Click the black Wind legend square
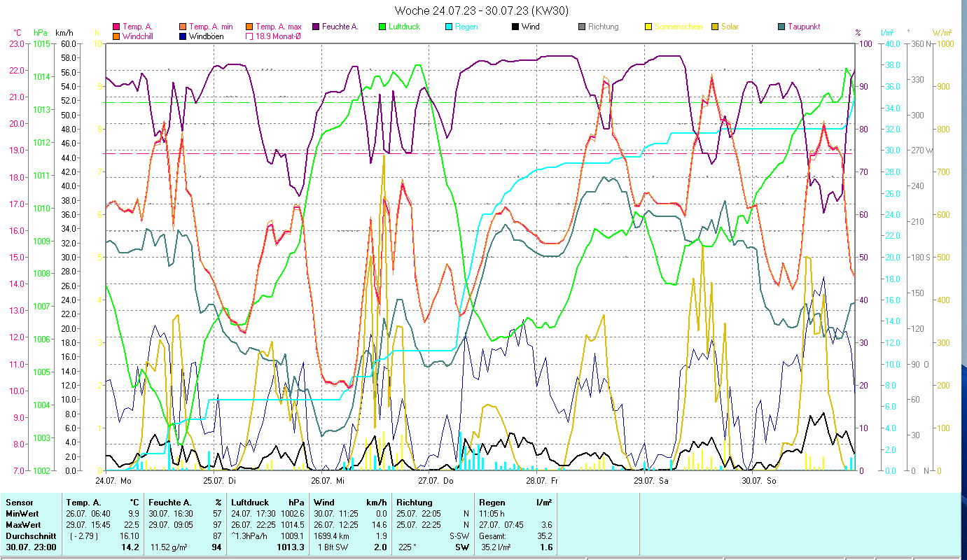This screenshot has width=967, height=560. 515,27
